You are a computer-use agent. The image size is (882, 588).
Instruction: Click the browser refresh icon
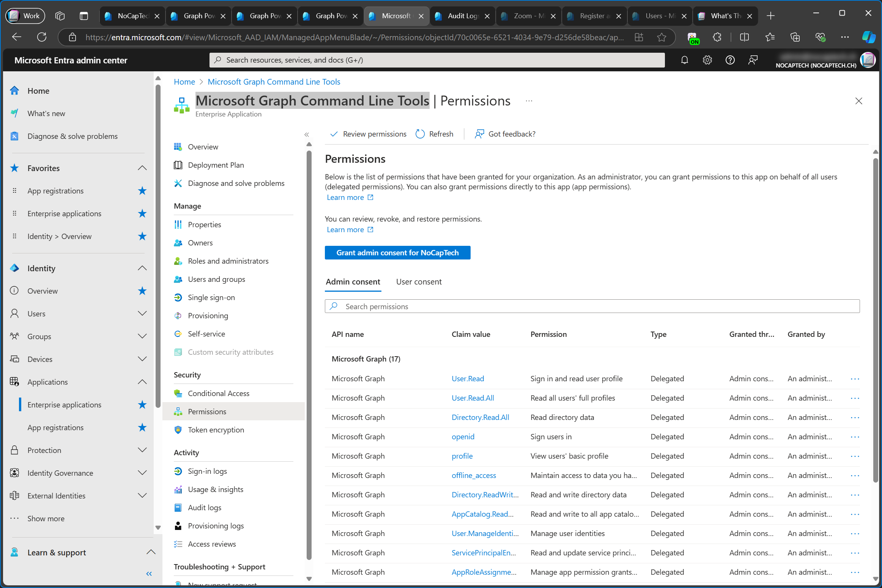click(42, 37)
